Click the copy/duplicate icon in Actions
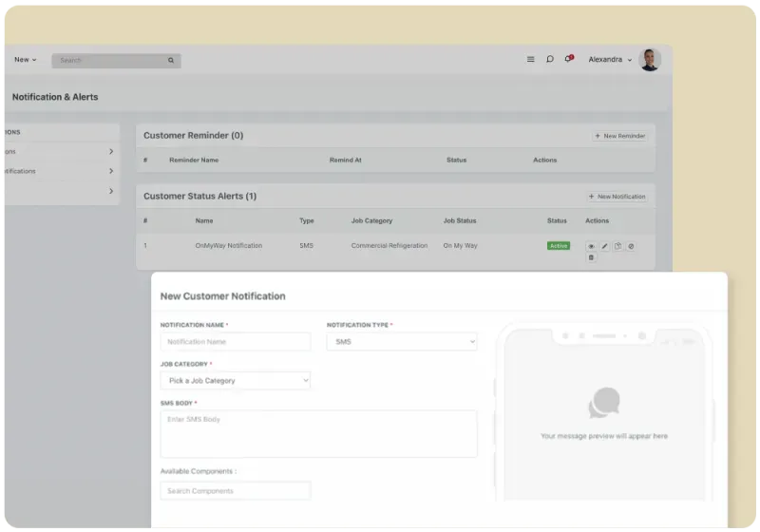The height and width of the screenshot is (532, 760). [617, 246]
